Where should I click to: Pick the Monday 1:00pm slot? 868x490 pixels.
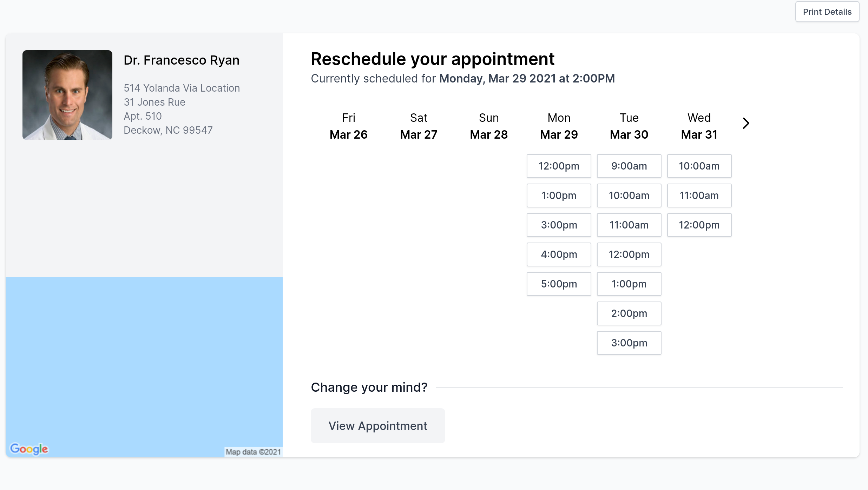[x=559, y=196]
